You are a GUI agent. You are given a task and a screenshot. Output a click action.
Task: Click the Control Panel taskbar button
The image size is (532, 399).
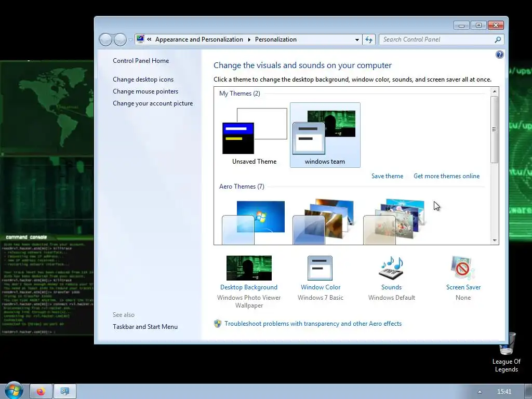click(x=65, y=392)
